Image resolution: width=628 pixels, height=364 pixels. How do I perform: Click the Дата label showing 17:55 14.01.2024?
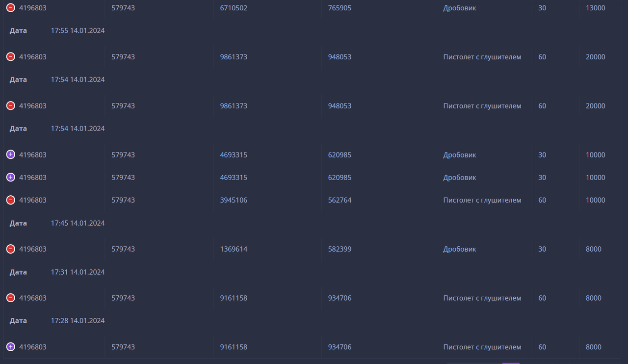(x=18, y=30)
